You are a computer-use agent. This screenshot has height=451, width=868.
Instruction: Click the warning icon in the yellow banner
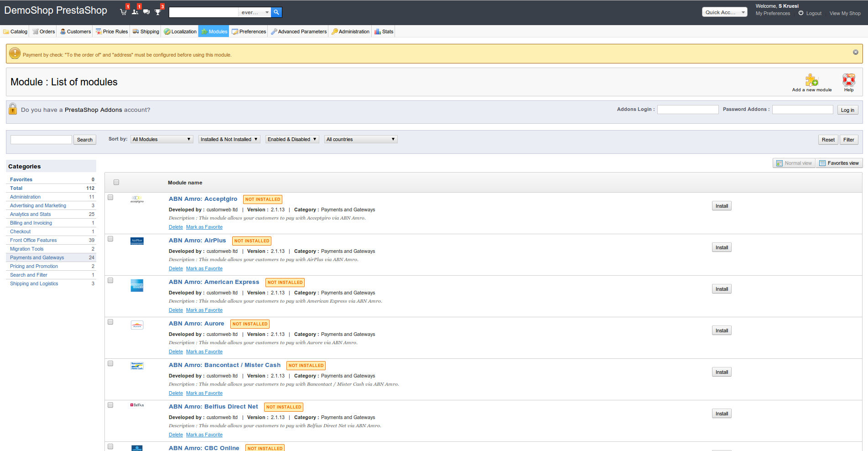point(15,53)
